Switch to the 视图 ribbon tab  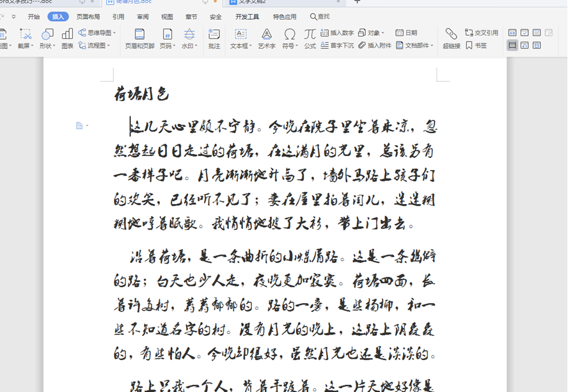tap(167, 17)
